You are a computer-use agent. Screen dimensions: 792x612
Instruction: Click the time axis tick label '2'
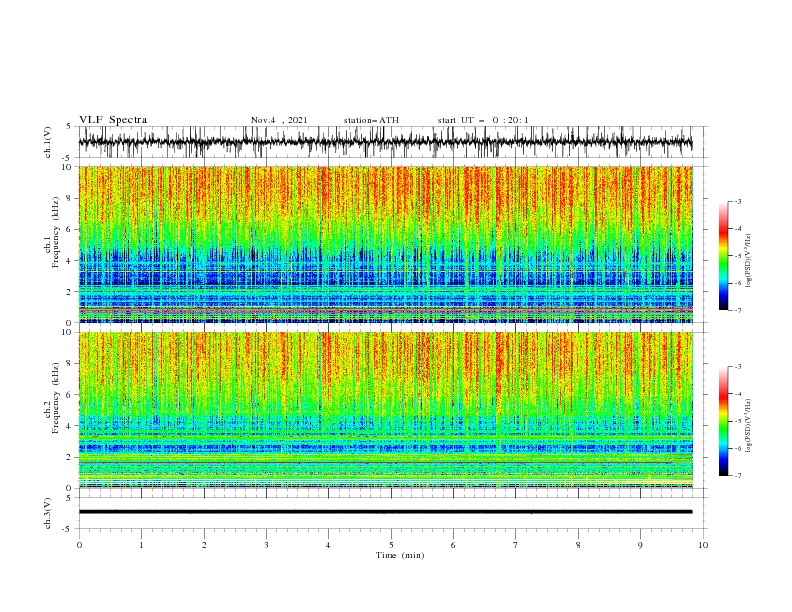coord(204,545)
